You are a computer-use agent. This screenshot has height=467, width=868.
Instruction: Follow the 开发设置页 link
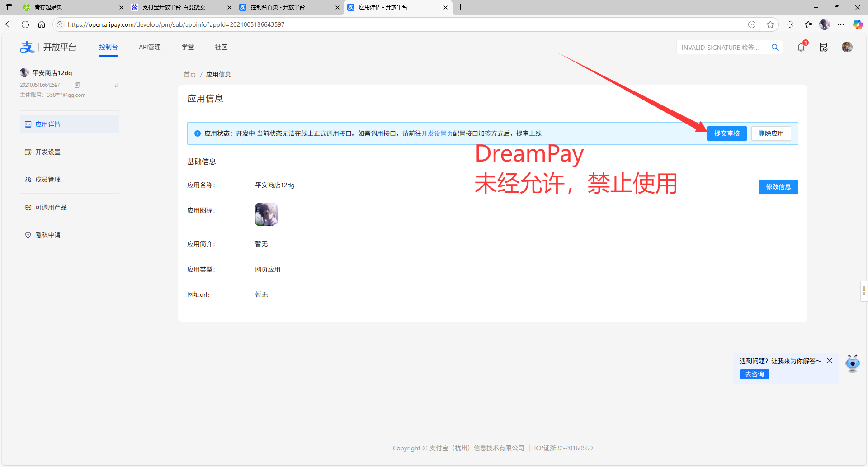(437, 133)
